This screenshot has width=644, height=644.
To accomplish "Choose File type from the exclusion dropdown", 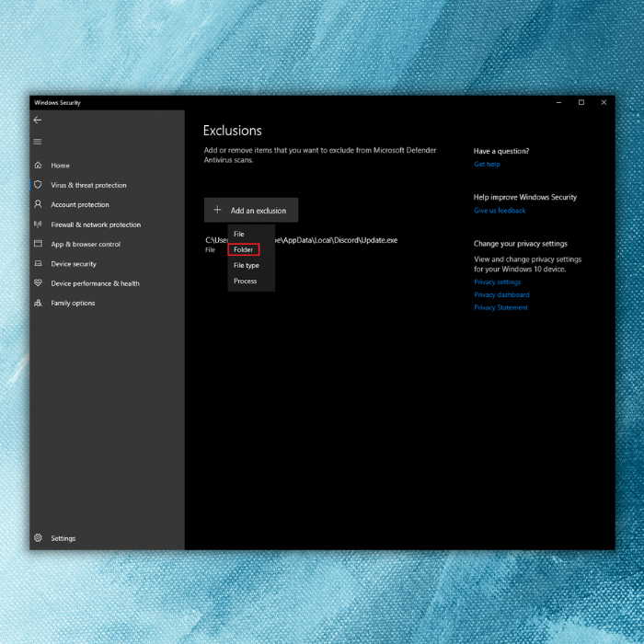I will tap(251, 265).
